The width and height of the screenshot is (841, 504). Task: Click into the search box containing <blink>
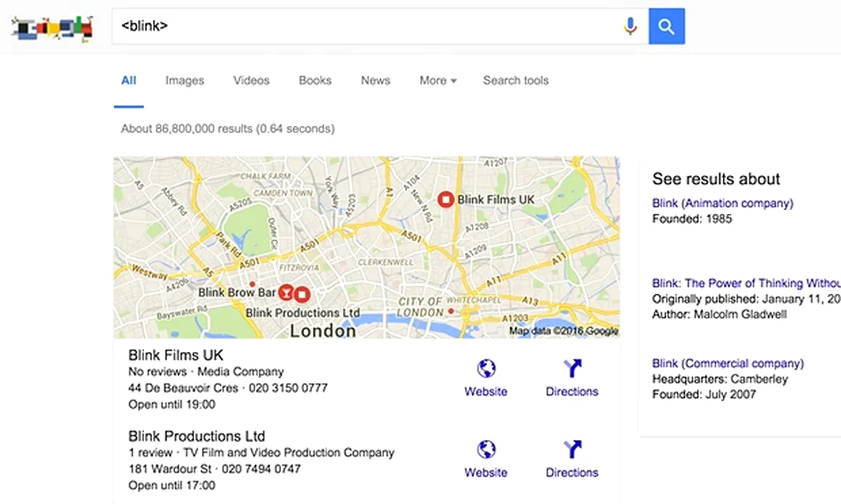coord(360,27)
